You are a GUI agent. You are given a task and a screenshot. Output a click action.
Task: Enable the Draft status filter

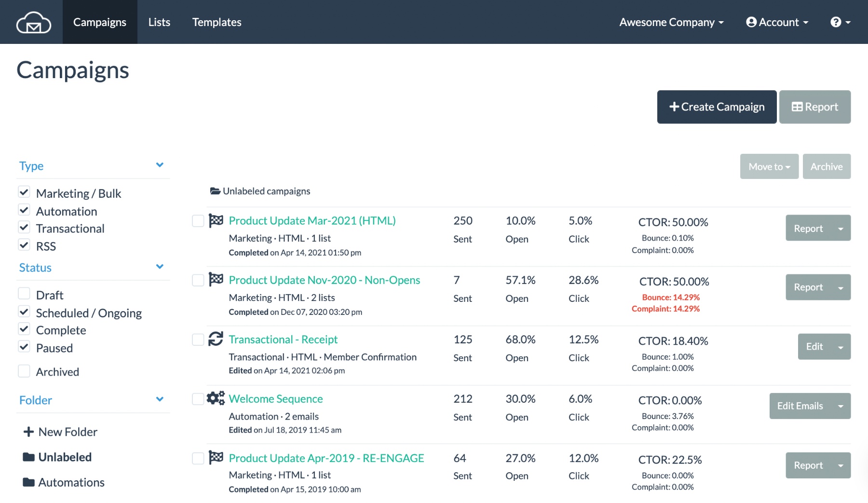[24, 293]
